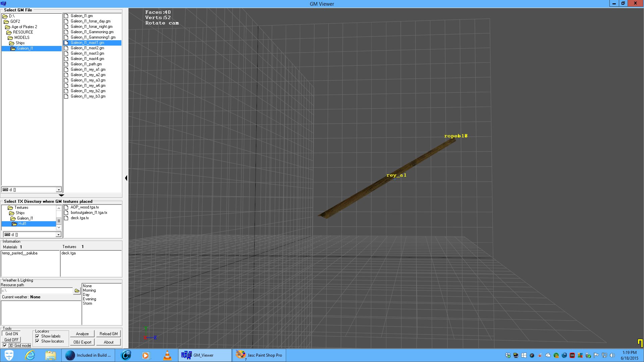The width and height of the screenshot is (644, 362).
Task: Click the Reload GM button
Action: click(x=108, y=334)
